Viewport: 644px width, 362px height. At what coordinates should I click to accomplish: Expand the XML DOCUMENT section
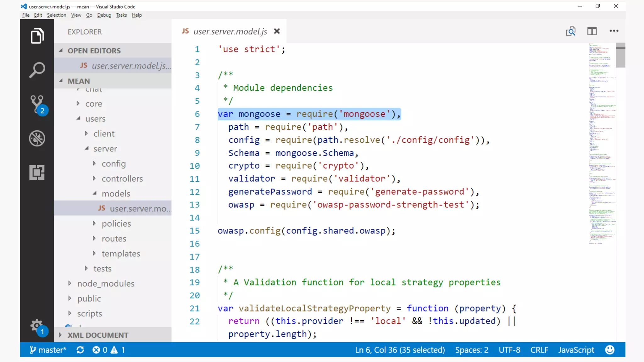[98, 335]
